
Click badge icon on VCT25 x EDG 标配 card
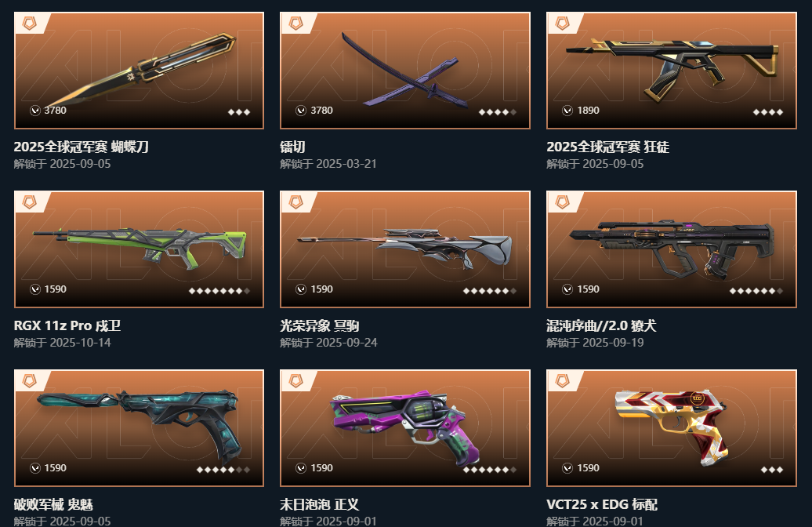[563, 381]
